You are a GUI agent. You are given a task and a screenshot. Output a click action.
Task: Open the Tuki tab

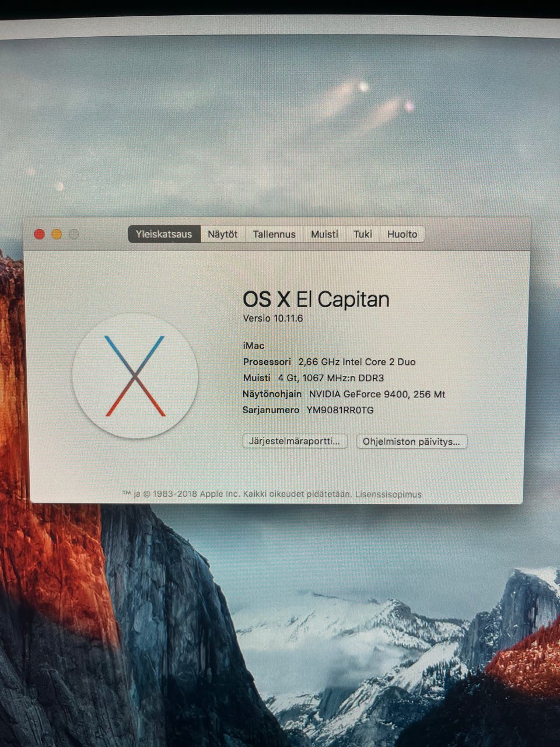pos(363,234)
